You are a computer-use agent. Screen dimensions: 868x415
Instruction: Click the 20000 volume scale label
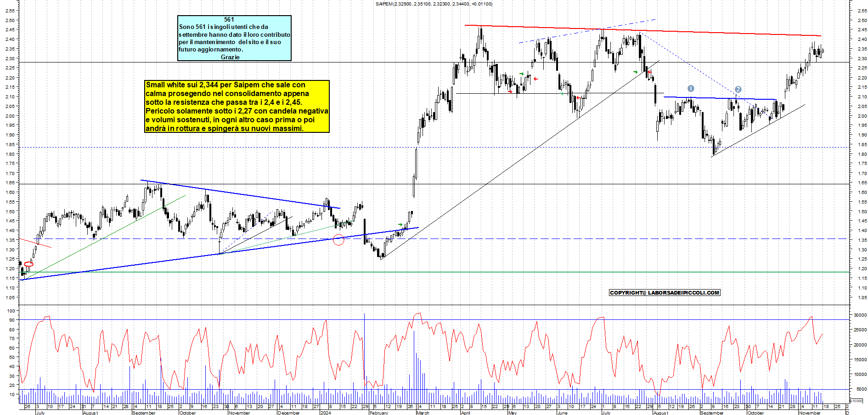860,345
